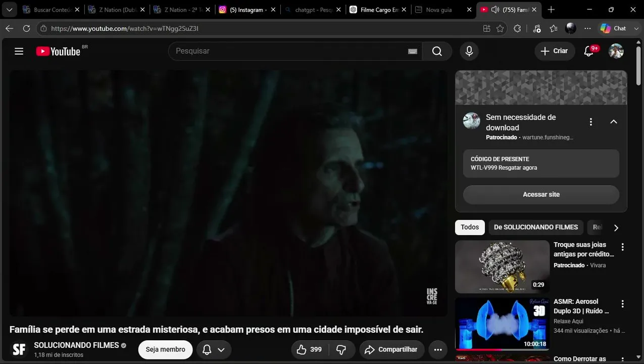
Task: Switch to Buscar Conteú... tab
Action: point(51,10)
